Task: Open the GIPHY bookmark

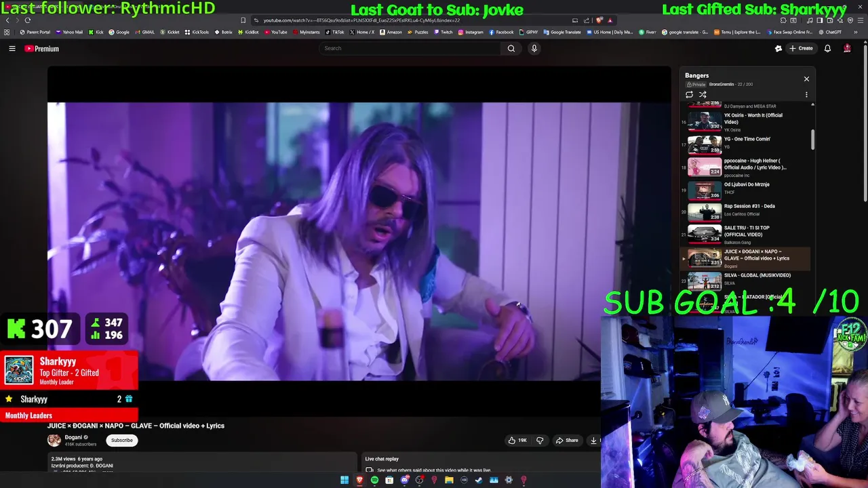Action: point(528,32)
